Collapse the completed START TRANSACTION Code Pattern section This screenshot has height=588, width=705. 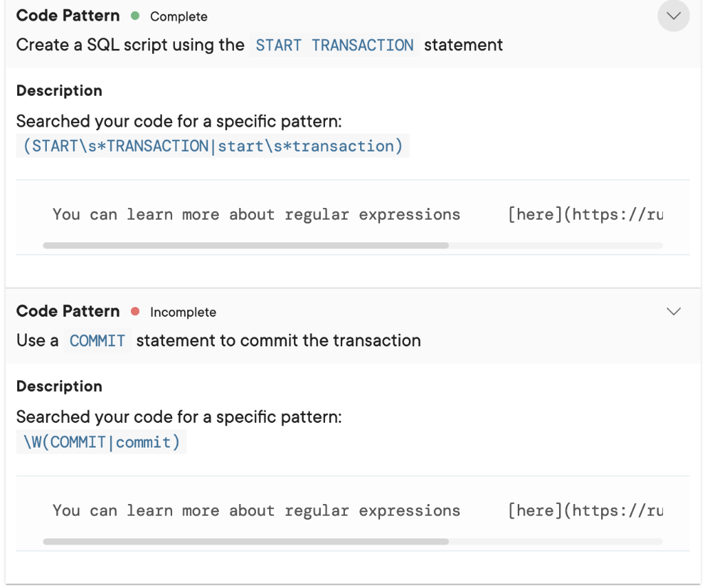click(673, 16)
